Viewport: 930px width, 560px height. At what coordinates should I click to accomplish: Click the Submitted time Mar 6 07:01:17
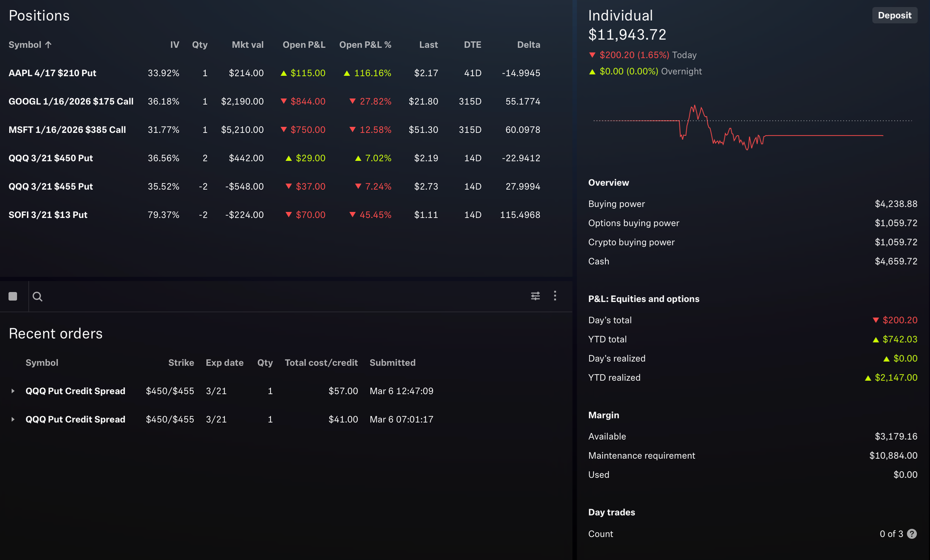[401, 420]
